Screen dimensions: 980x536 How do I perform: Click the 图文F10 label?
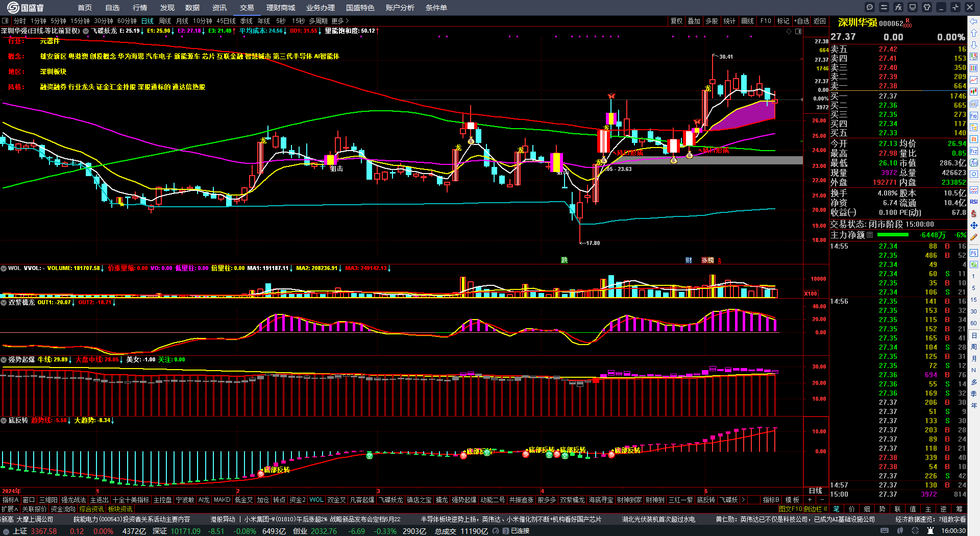pyautogui.click(x=791, y=509)
